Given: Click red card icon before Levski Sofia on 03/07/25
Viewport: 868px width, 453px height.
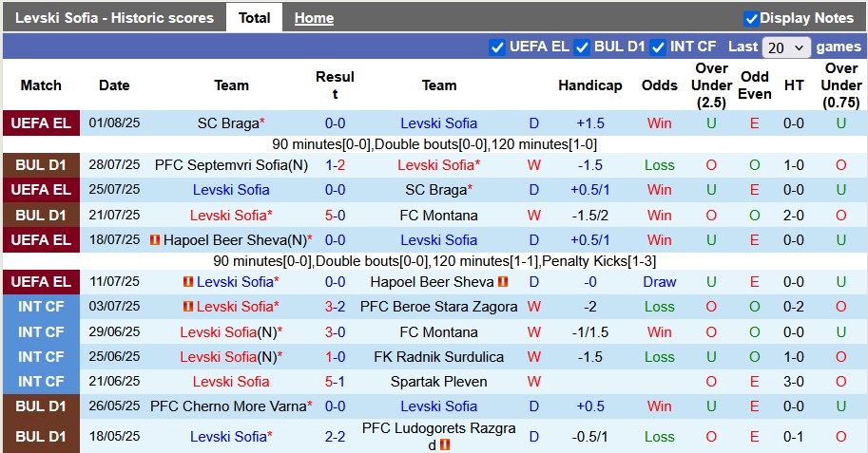Looking at the screenshot, I should [188, 307].
